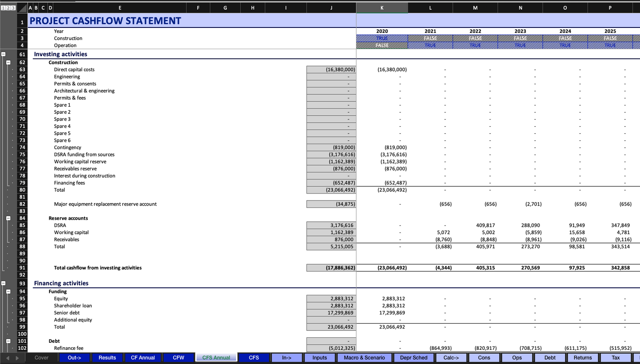Image resolution: width=640 pixels, height=364 pixels.
Task: Open the Inputs sheet tab
Action: click(319, 358)
